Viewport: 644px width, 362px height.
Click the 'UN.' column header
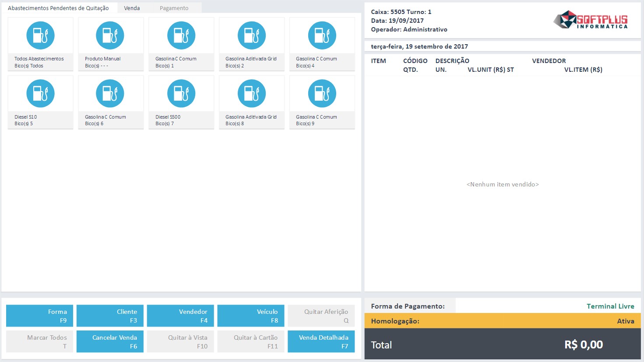tap(441, 70)
